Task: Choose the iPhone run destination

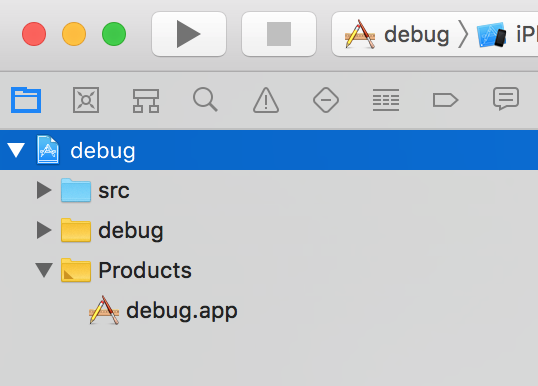Action: [507, 34]
